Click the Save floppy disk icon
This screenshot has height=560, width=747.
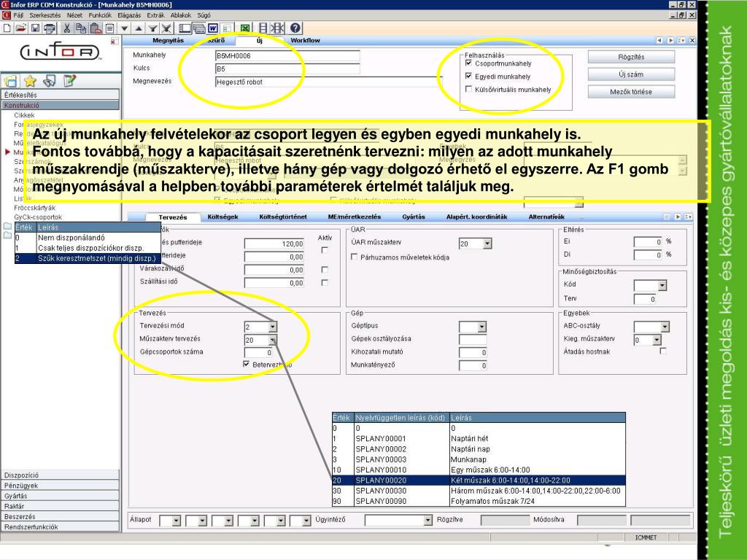pyautogui.click(x=35, y=28)
